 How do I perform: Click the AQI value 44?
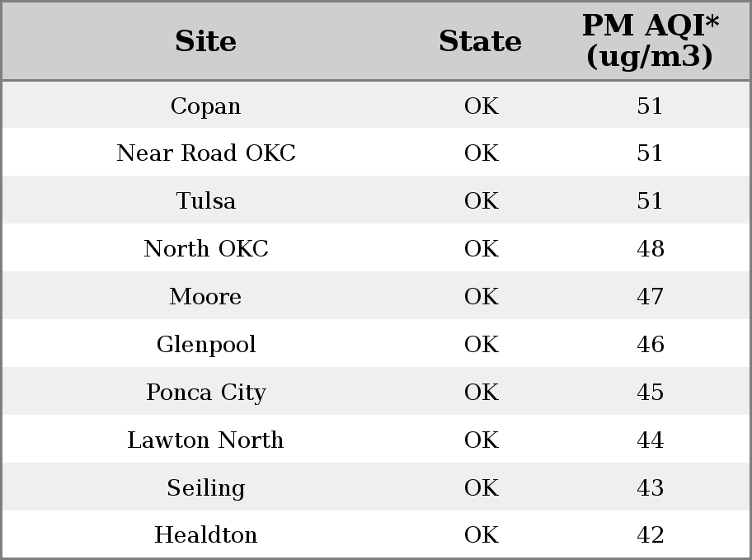point(651,440)
